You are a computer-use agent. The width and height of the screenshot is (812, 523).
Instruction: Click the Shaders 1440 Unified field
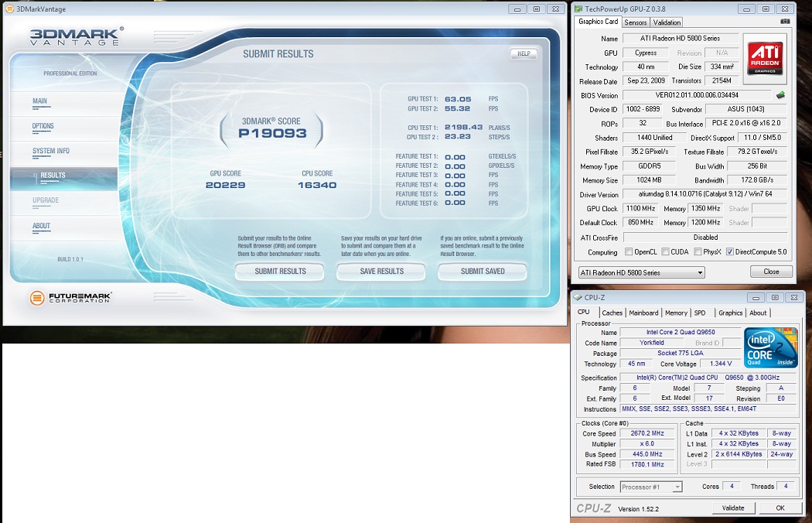(654, 138)
